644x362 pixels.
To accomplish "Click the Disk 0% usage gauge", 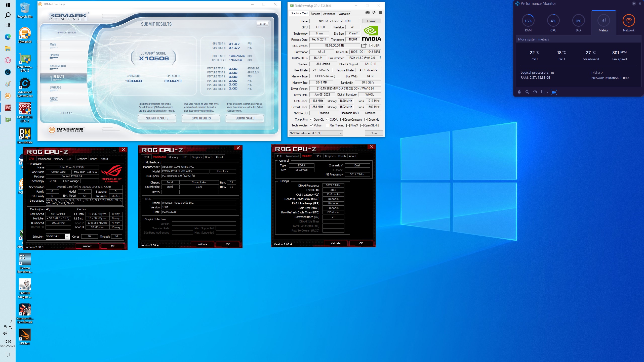I will click(578, 21).
